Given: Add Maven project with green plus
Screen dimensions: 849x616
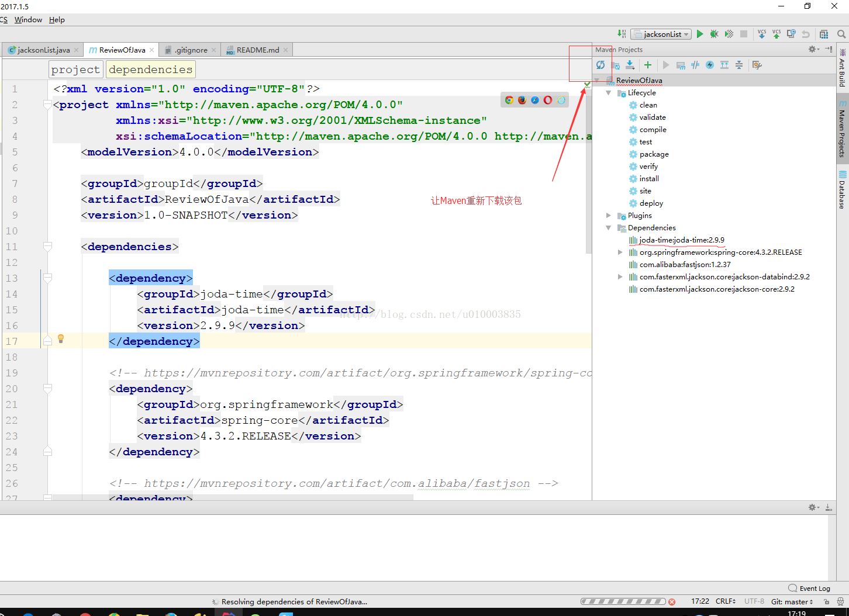Looking at the screenshot, I should pyautogui.click(x=647, y=65).
